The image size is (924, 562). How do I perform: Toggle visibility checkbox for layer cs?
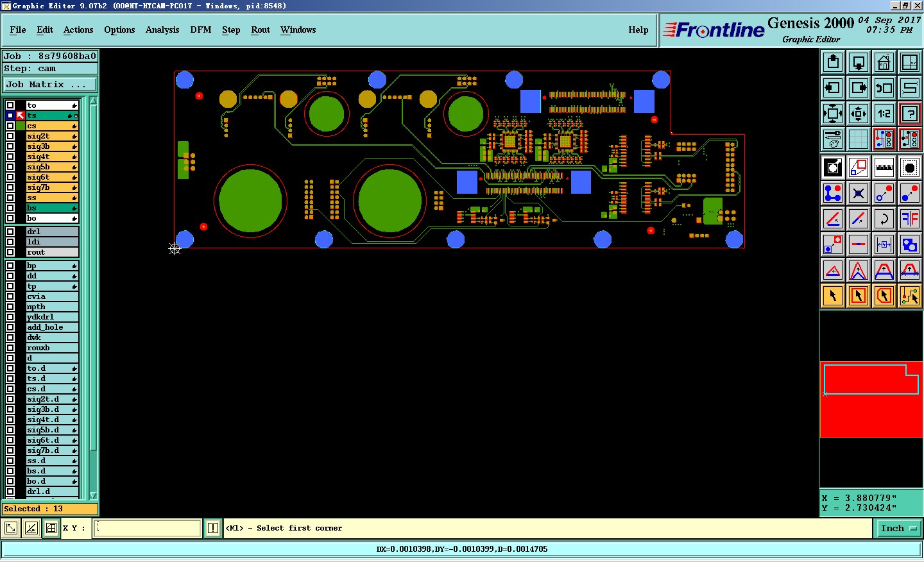click(10, 126)
